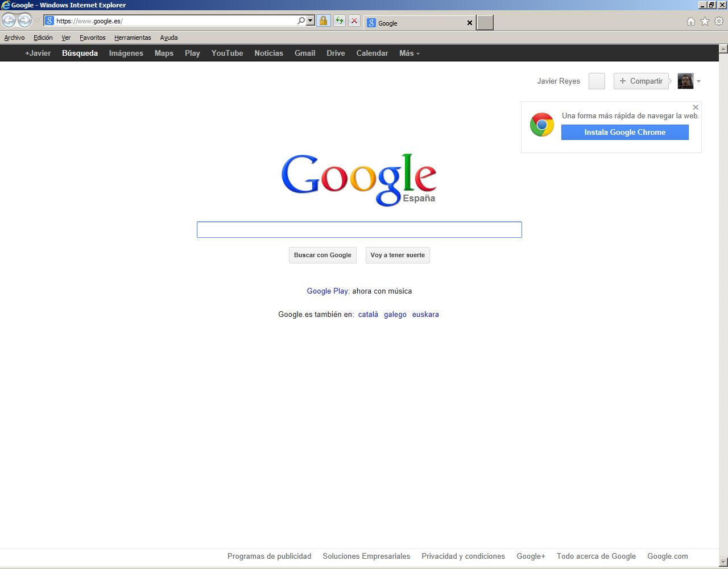The width and height of the screenshot is (728, 569).
Task: Stop loading with the red X icon
Action: coord(354,21)
